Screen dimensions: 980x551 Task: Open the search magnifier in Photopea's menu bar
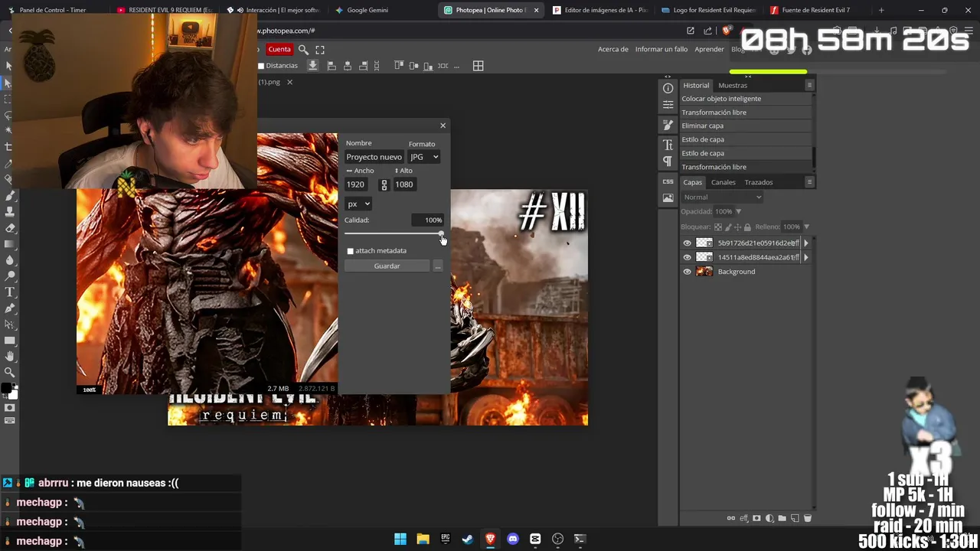[x=303, y=49]
